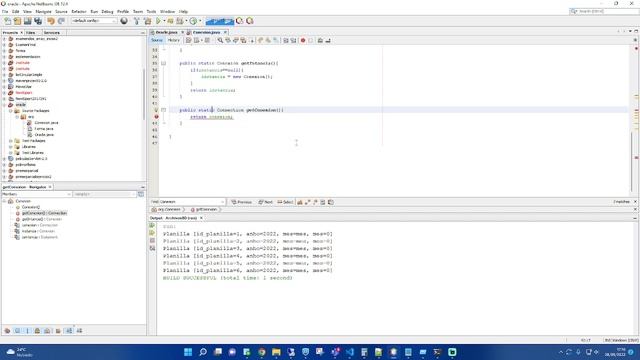The width and height of the screenshot is (640, 360).
Task: Collapse the getConexion method code fold
Action: (163, 110)
